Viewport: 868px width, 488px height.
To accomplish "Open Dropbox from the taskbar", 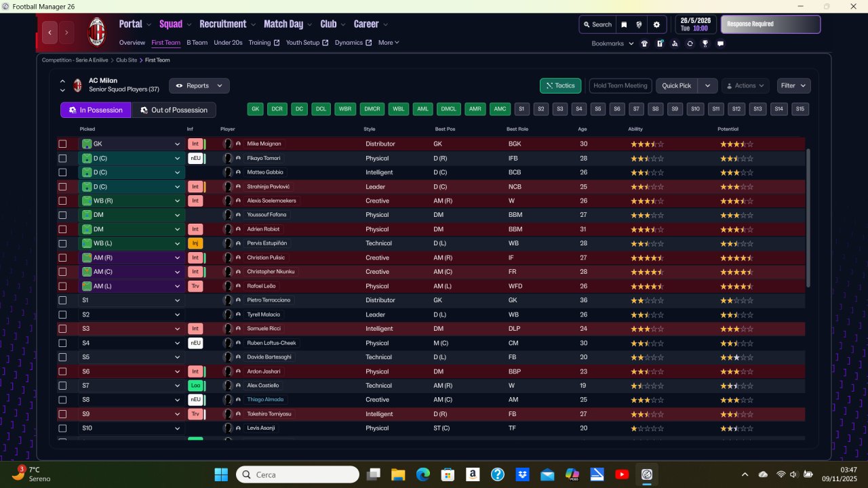I will tap(522, 474).
